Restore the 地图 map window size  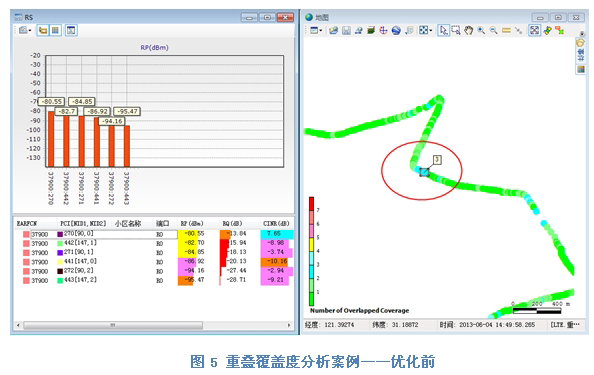[x=558, y=17]
